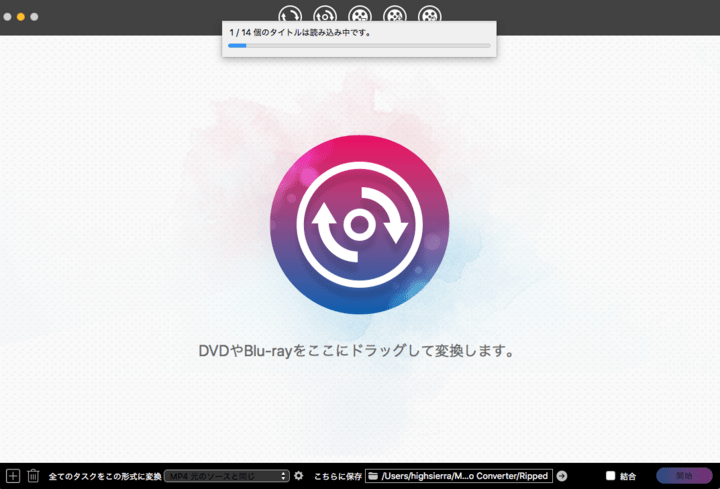The height and width of the screenshot is (489, 720).
Task: Click the title loading progress bar
Action: click(359, 45)
